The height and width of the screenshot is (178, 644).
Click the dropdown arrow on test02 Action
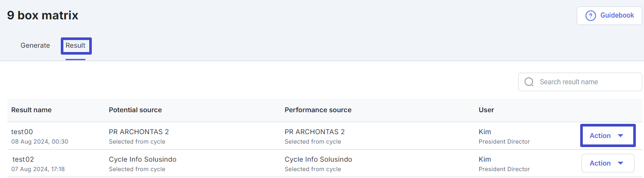click(621, 163)
